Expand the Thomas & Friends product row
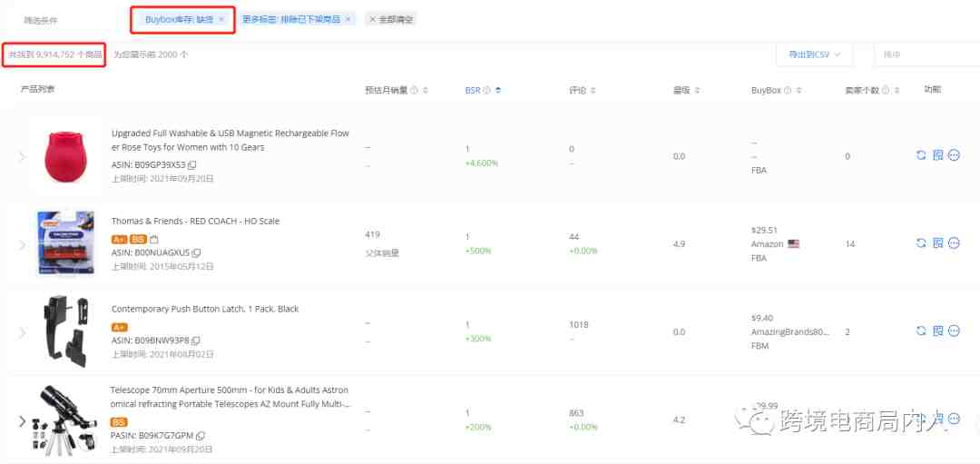Viewport: 980px width, 464px height. (x=23, y=244)
